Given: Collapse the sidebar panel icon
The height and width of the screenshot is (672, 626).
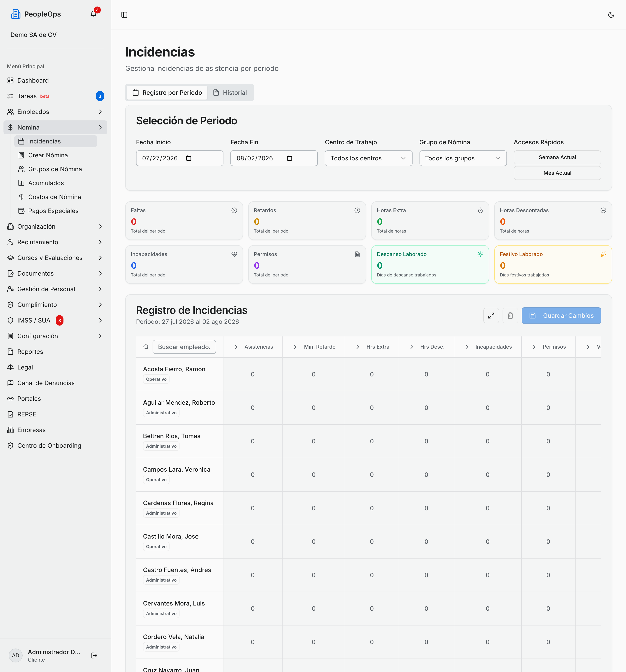Looking at the screenshot, I should [124, 15].
